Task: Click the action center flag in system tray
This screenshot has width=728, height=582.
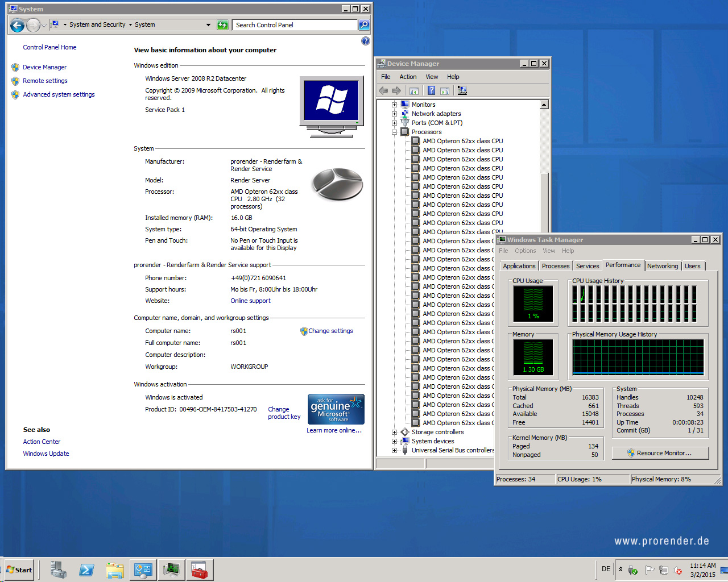Action: [x=649, y=570]
